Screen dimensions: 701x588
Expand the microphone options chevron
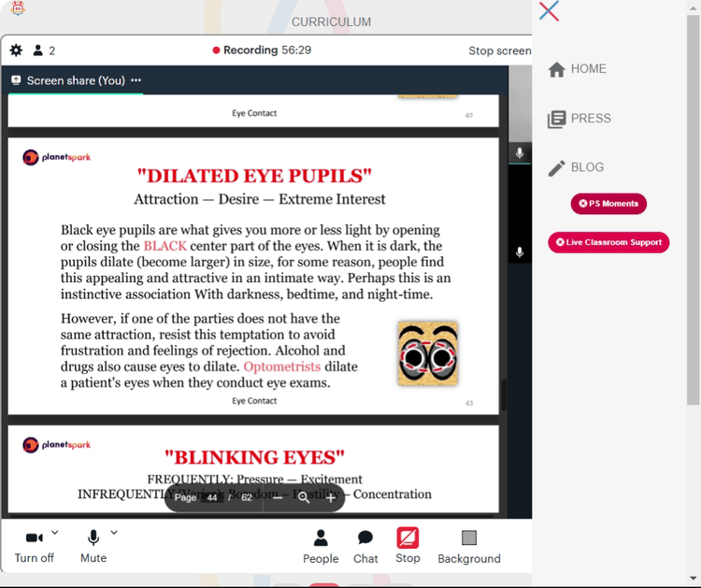pyautogui.click(x=114, y=533)
